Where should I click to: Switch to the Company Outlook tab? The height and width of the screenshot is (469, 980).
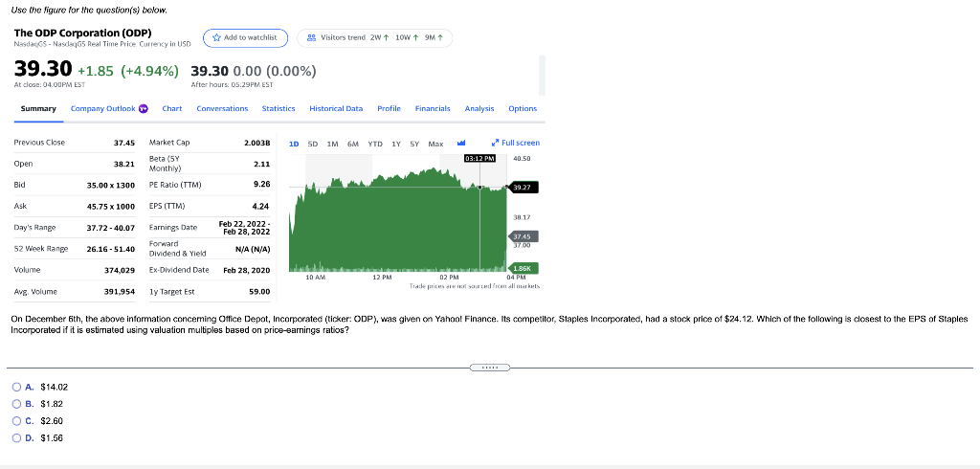click(103, 109)
